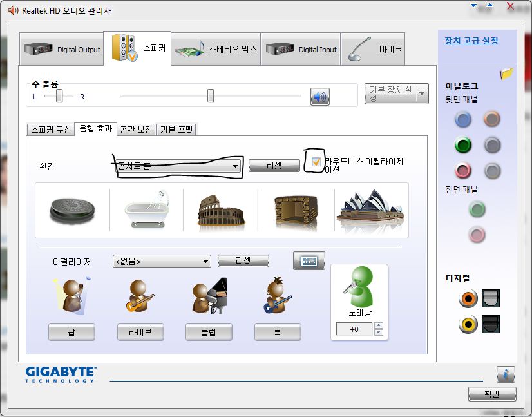Viewport: 532px width, 417px height.
Task: Open the 공간 보정 sub-tab
Action: [137, 130]
